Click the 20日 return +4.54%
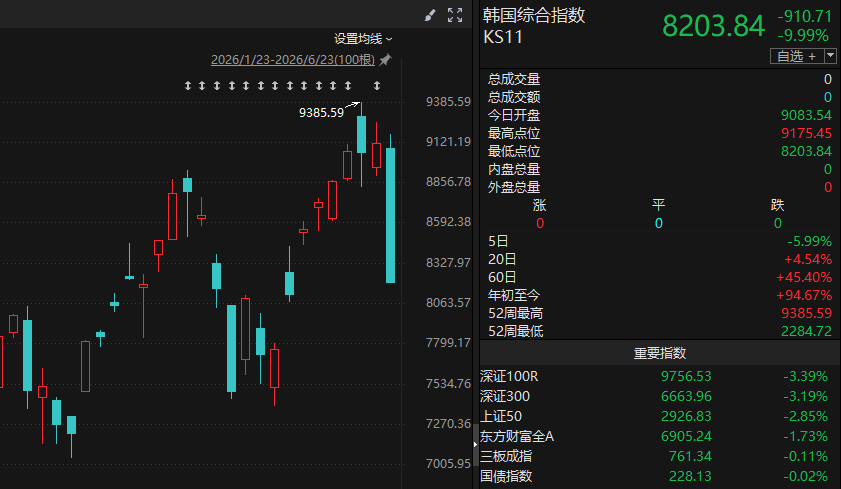The width and height of the screenshot is (841, 489). pos(808,260)
